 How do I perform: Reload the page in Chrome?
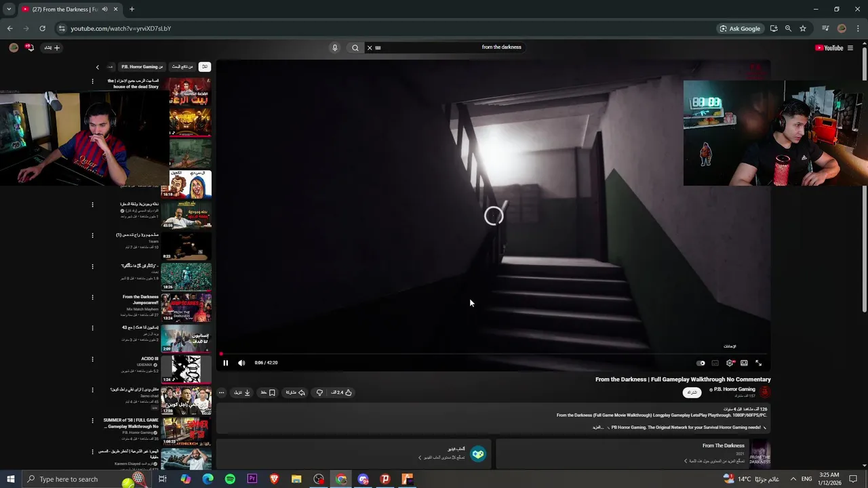pyautogui.click(x=42, y=28)
